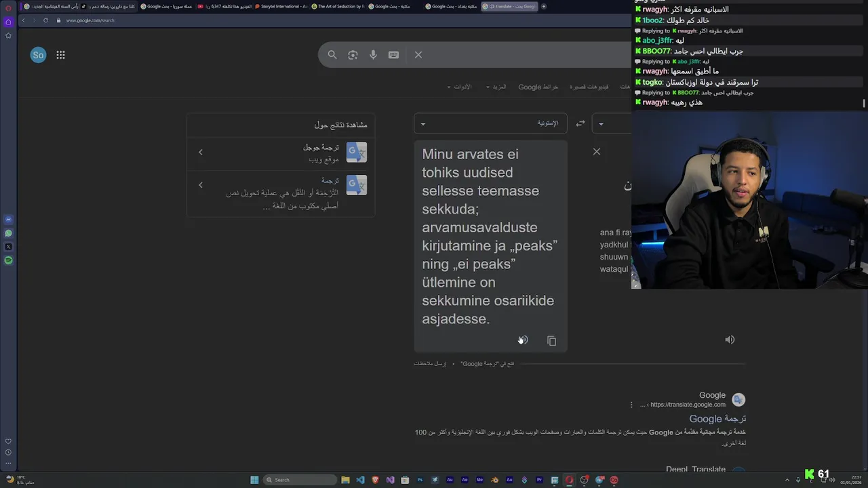This screenshot has height=488, width=868.
Task: Open Google Lens image search
Action: pyautogui.click(x=353, y=55)
